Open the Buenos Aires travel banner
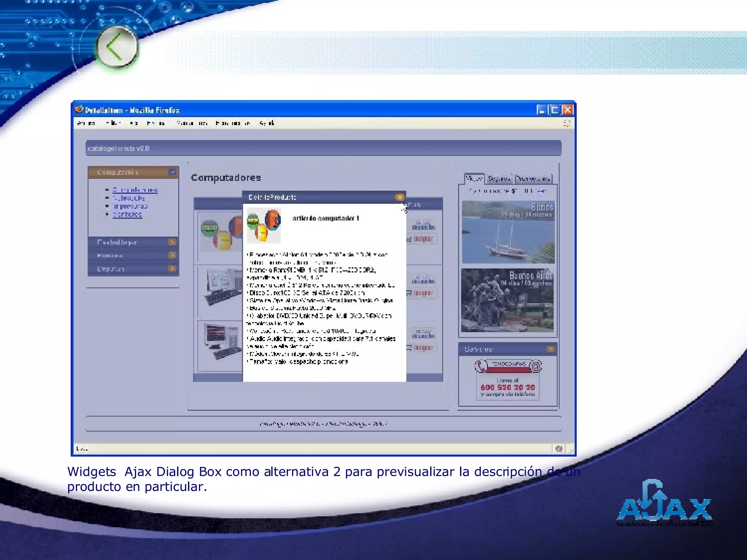 point(507,300)
